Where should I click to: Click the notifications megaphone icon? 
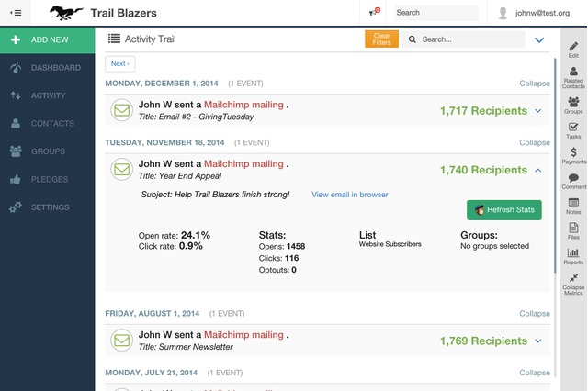[x=373, y=13]
